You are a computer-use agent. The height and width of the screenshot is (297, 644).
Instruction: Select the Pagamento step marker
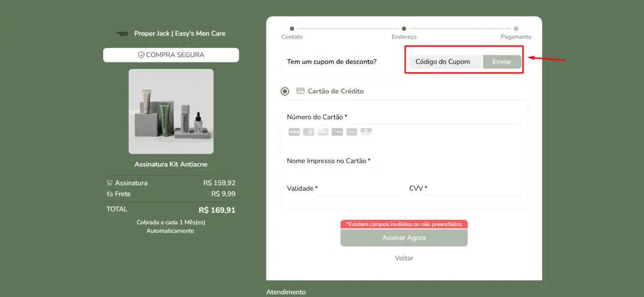516,29
